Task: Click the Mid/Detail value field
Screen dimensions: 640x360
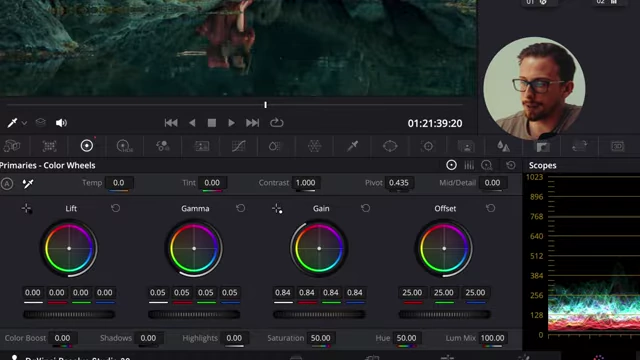Action: [x=492, y=182]
